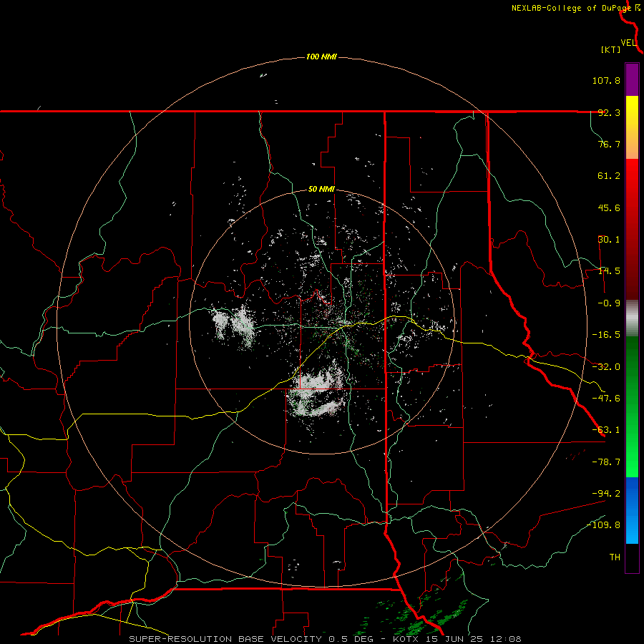
Task: Click the SUPER-RESOLUTION BASE VELOCITY caption text
Action: coord(225,639)
